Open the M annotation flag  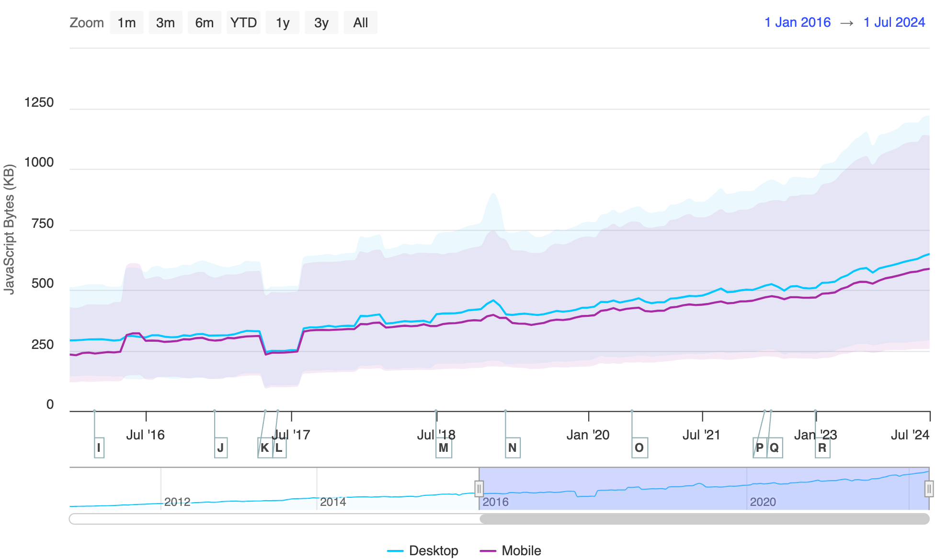click(444, 448)
